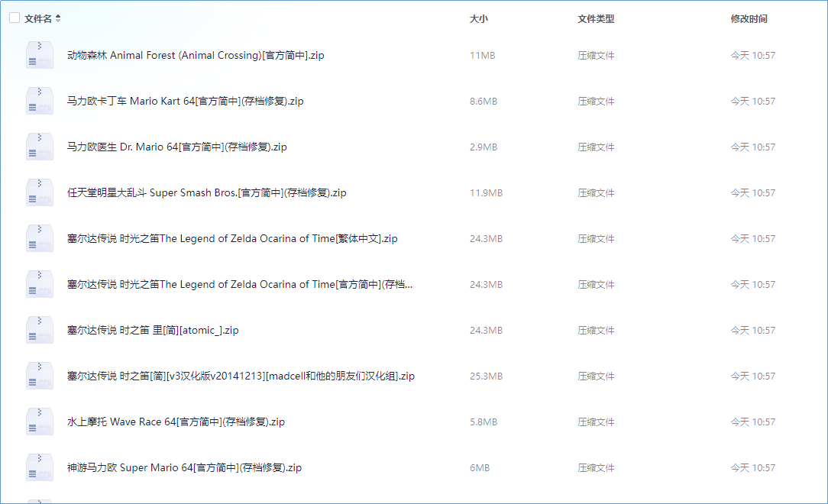
Task: Open 任天堂明星大乱斗 Super Smash Bros.[官方简中](存档修复).zip
Action: tap(207, 193)
